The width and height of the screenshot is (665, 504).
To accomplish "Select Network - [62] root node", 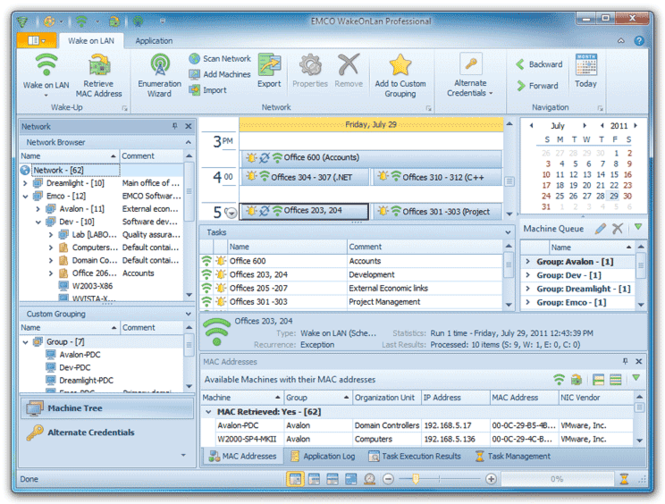I will 69,170.
